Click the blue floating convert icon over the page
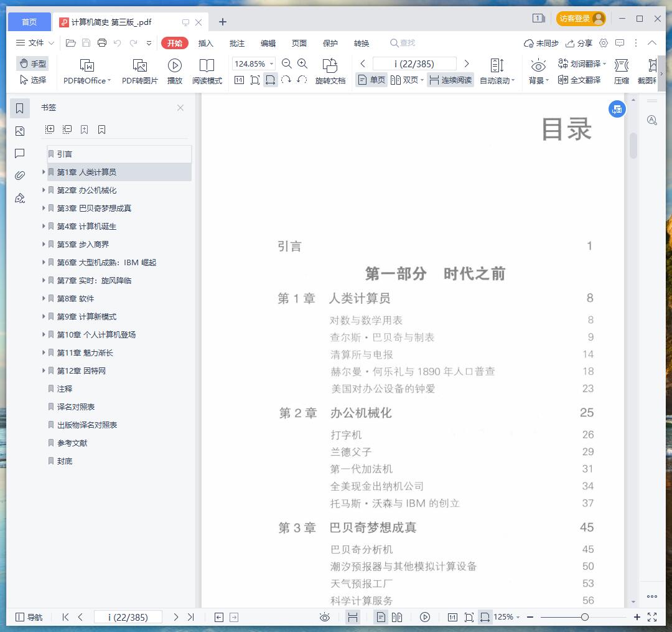The height and width of the screenshot is (632, 672). pyautogui.click(x=617, y=110)
